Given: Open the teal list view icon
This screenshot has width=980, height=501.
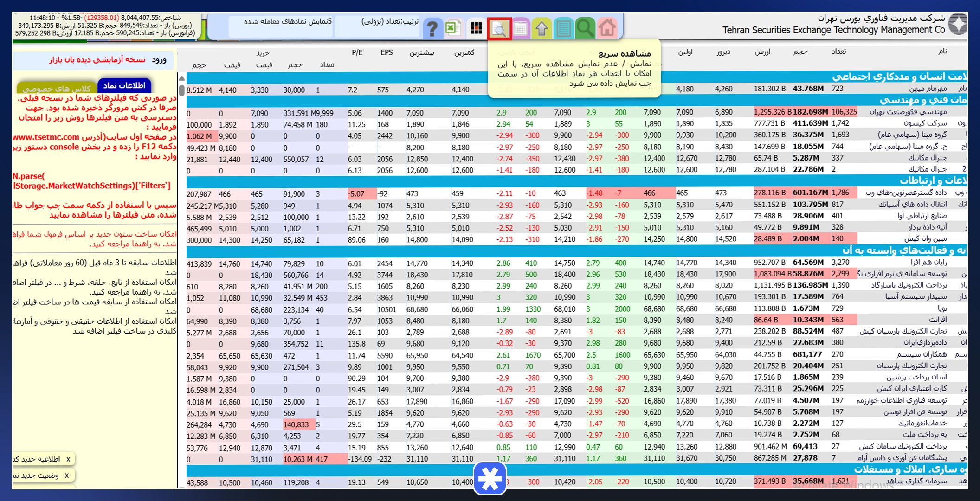Looking at the screenshot, I should pos(563,28).
